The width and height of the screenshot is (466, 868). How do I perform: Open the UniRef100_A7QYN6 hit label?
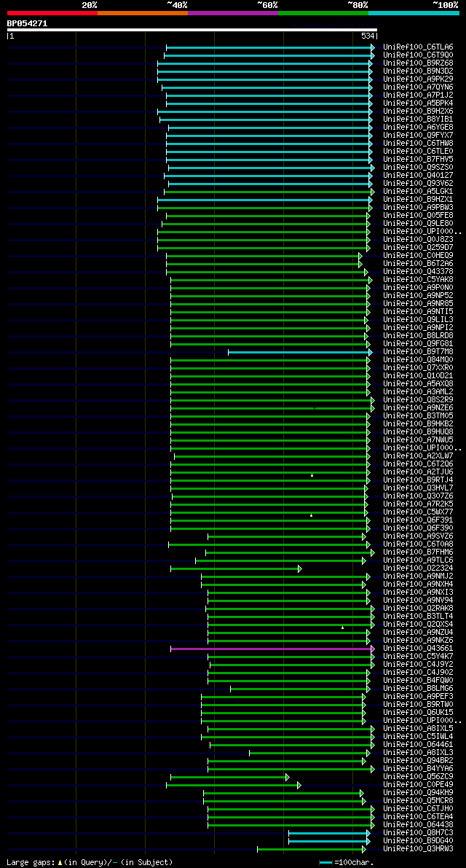pos(418,87)
